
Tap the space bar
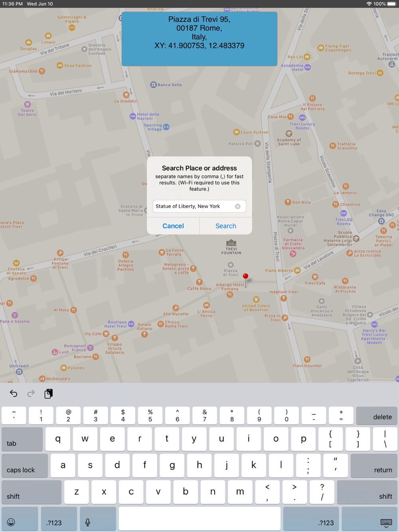coord(199,519)
